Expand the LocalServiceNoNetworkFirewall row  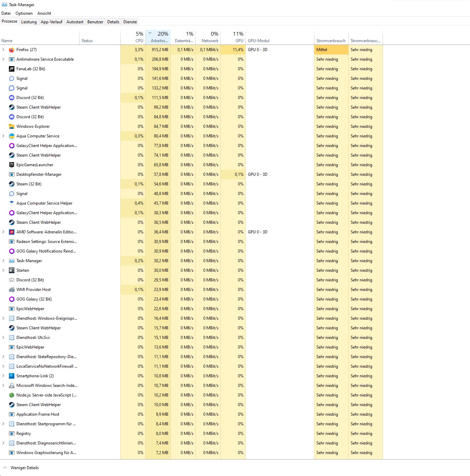[3, 366]
